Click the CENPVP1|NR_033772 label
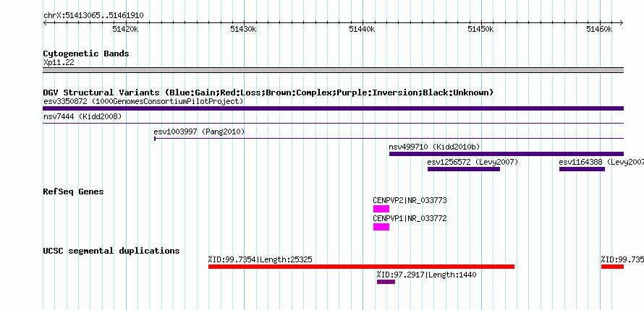Screen dimensions: 644x310 tap(410, 218)
